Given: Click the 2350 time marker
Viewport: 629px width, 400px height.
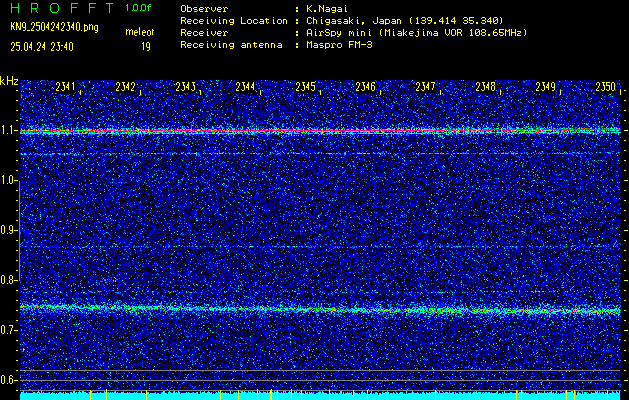Looking at the screenshot, I should click(605, 87).
